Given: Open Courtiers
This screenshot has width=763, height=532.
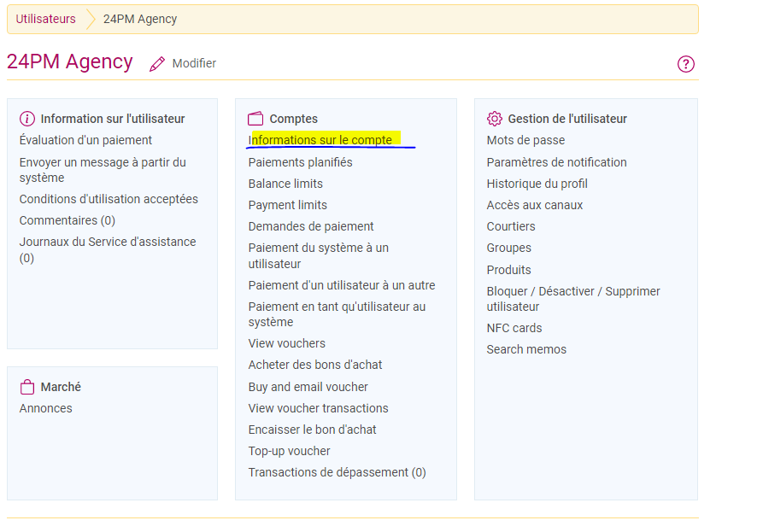Looking at the screenshot, I should [511, 226].
